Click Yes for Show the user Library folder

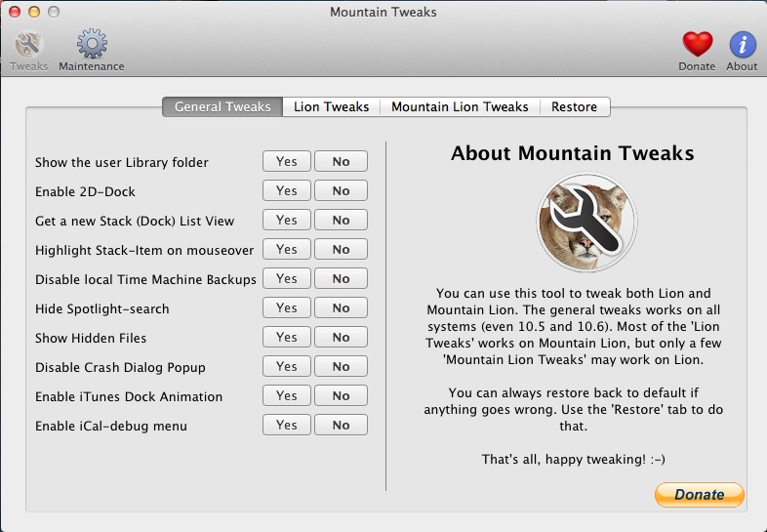287,162
